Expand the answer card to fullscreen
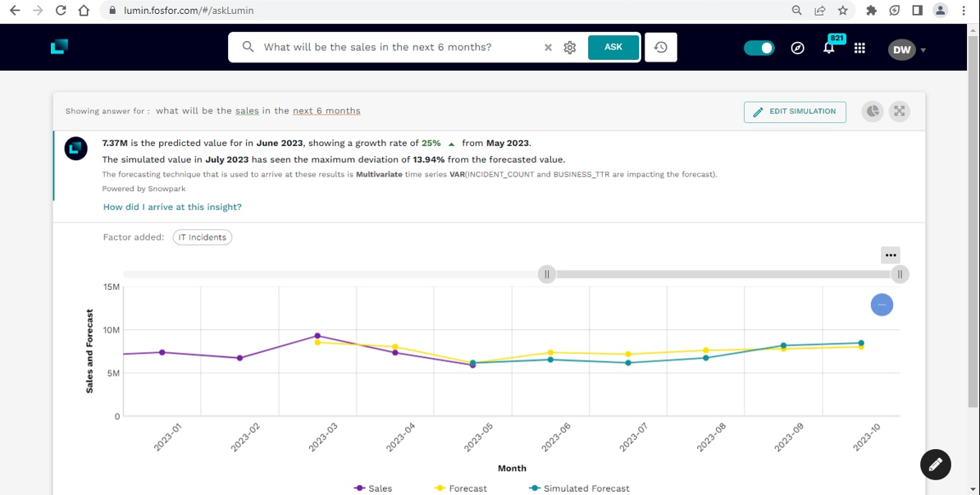This screenshot has width=980, height=495. tap(900, 112)
